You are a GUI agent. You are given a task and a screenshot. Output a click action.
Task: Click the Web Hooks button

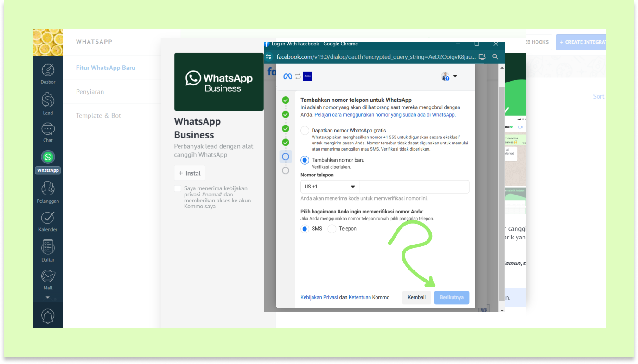click(538, 42)
